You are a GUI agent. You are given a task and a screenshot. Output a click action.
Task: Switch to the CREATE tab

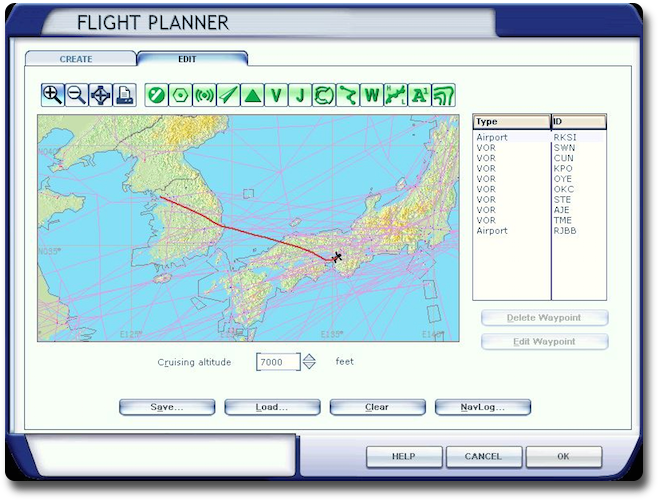tap(76, 59)
